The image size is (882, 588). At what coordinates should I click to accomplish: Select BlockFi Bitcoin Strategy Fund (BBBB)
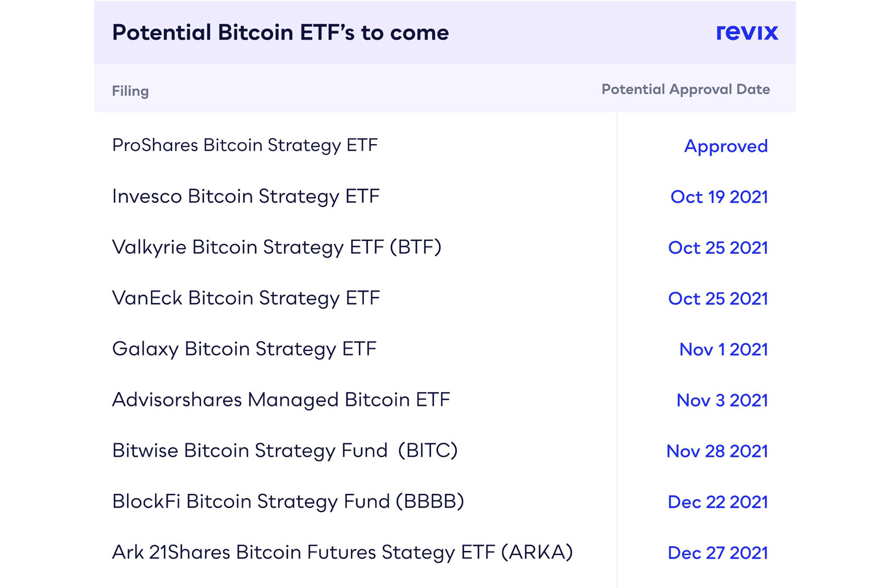[x=288, y=502]
